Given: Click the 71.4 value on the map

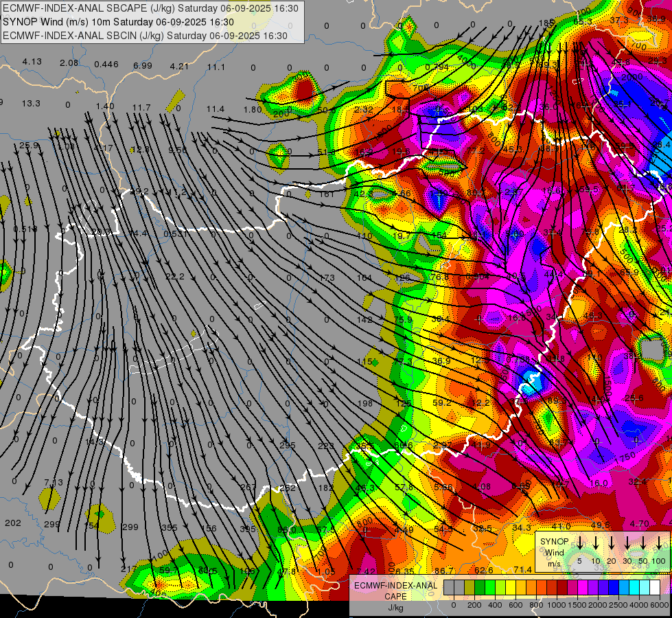Looking at the screenshot, I should 522,569.
